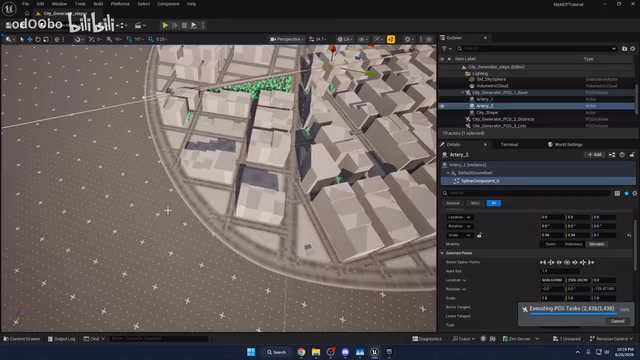
Task: Select Artery_1 actor in Outliner
Action: [484, 99]
